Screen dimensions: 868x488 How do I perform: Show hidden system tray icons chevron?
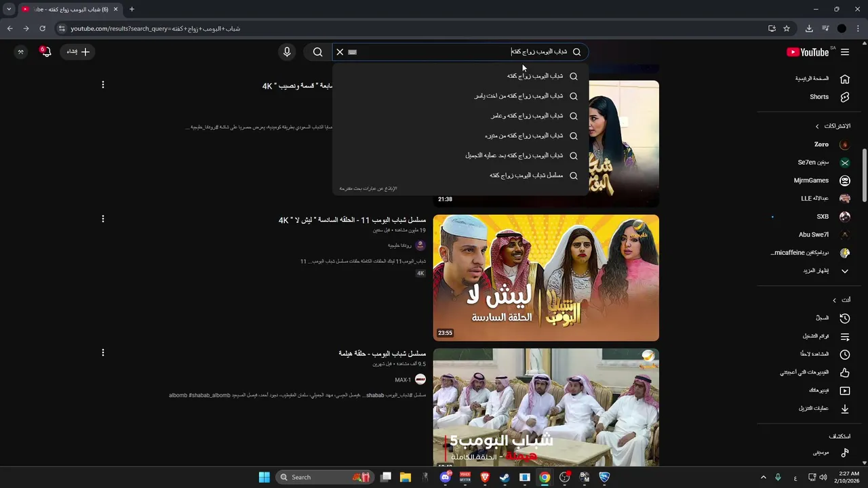pyautogui.click(x=763, y=477)
